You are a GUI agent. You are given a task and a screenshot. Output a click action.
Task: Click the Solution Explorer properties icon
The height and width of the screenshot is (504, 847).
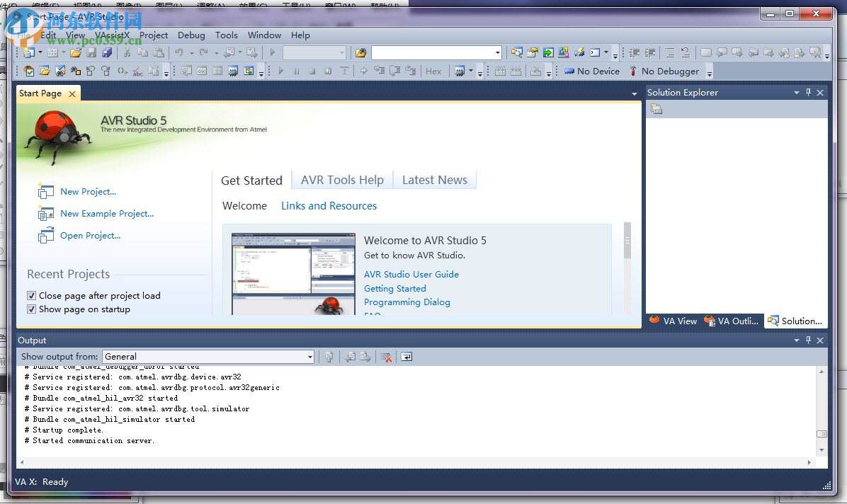coord(656,108)
